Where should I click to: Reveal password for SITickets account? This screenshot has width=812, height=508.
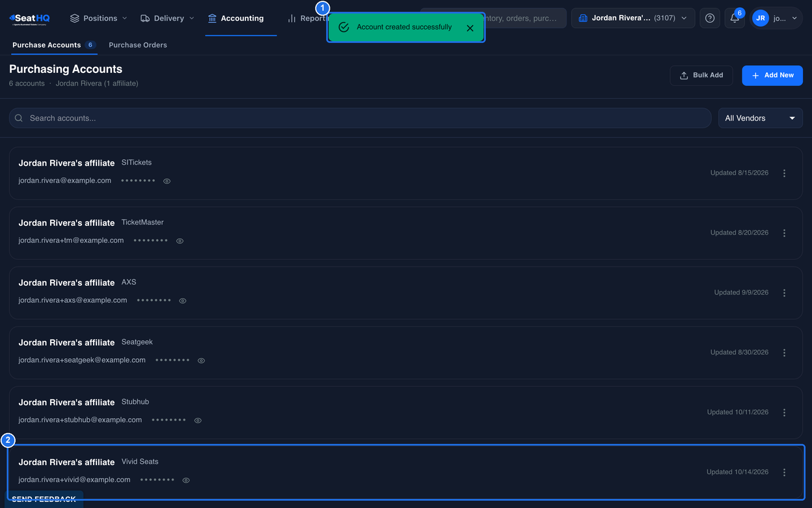click(167, 181)
